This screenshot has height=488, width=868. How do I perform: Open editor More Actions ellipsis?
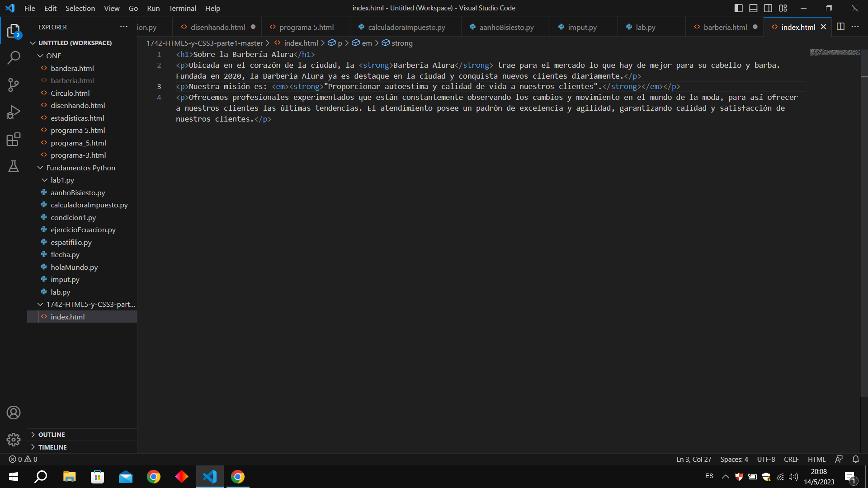click(855, 27)
